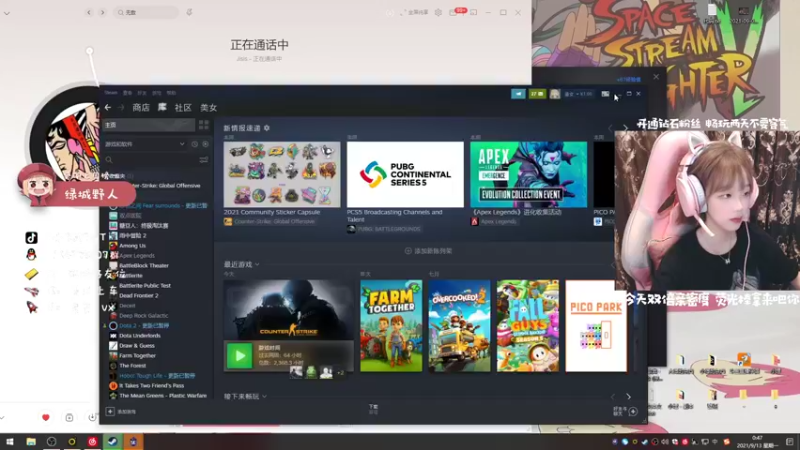Open the Steam menu in title bar
This screenshot has width=800, height=450.
click(x=111, y=93)
